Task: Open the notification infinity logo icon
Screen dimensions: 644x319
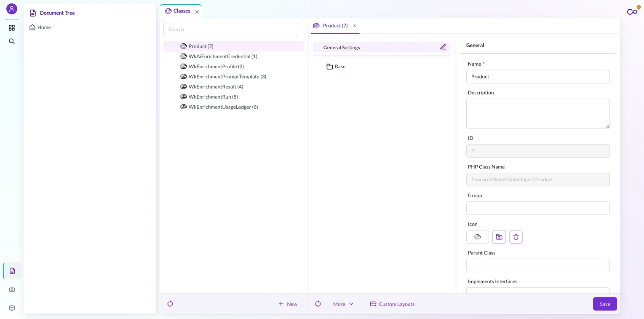Action: 633,11
